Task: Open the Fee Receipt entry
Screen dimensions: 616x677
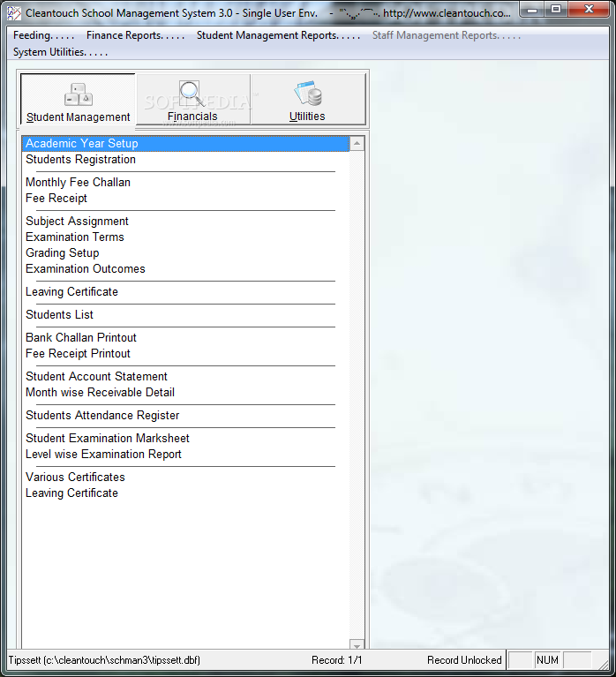Action: click(56, 199)
